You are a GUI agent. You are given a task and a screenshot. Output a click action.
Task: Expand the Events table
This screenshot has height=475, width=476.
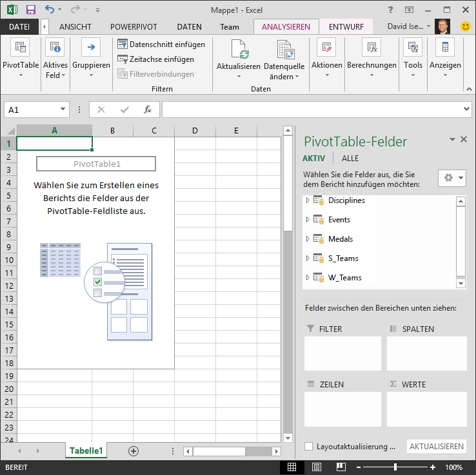point(308,219)
